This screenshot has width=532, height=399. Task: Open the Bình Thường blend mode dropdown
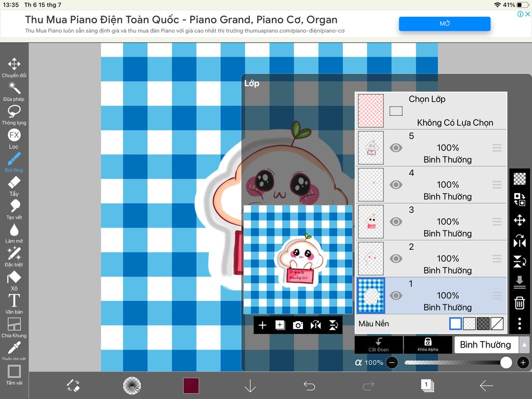pyautogui.click(x=486, y=345)
